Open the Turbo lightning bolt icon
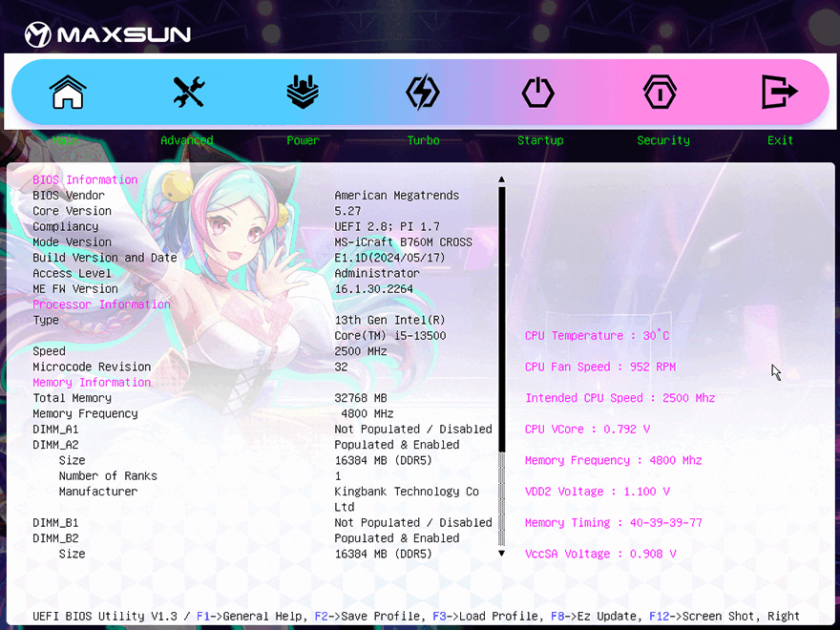 coord(423,93)
